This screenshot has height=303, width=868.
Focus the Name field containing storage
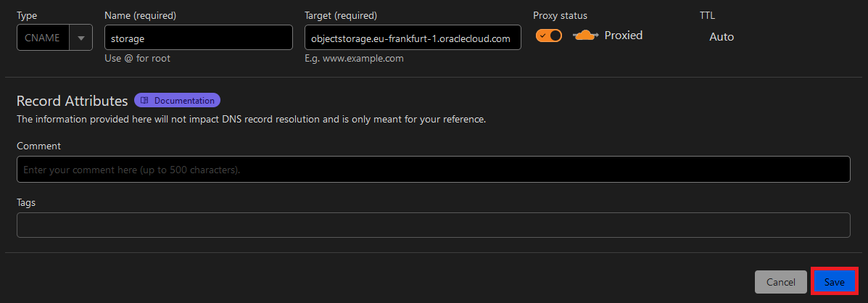pos(198,38)
